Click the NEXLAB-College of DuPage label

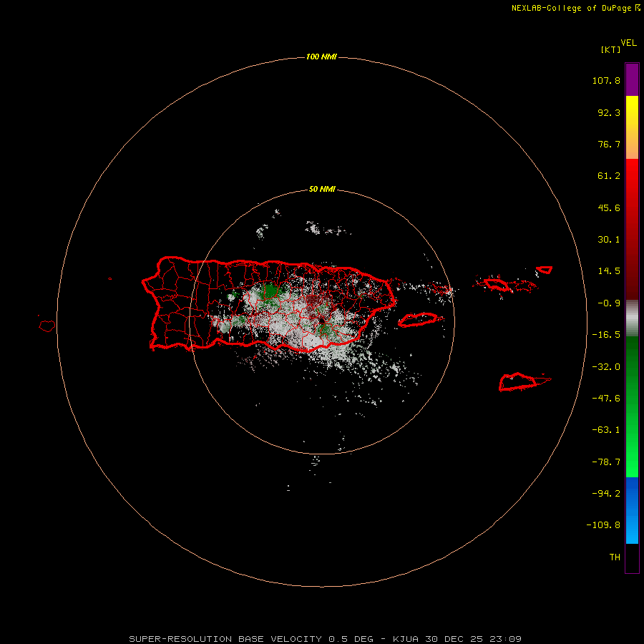point(576,8)
